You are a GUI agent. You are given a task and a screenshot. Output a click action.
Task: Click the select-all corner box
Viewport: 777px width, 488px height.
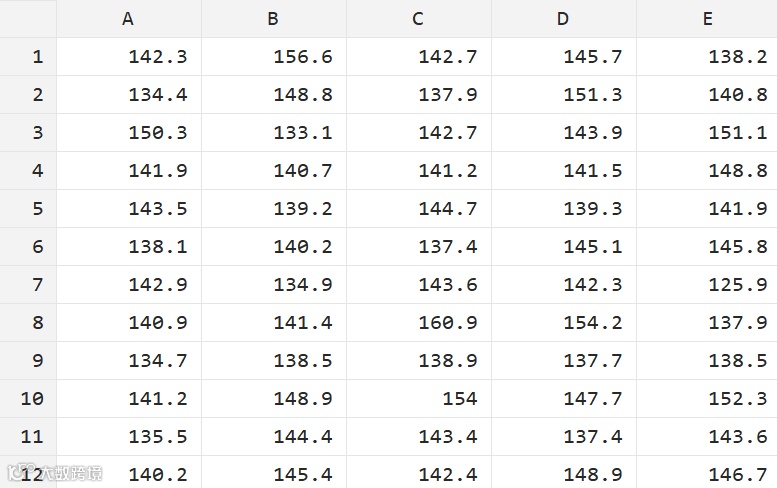(28, 19)
